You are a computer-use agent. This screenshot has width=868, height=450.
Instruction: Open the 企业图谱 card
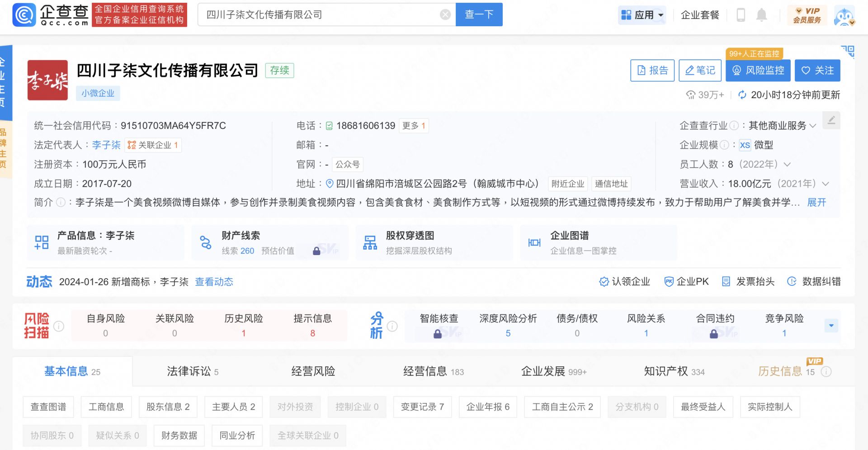coord(599,242)
